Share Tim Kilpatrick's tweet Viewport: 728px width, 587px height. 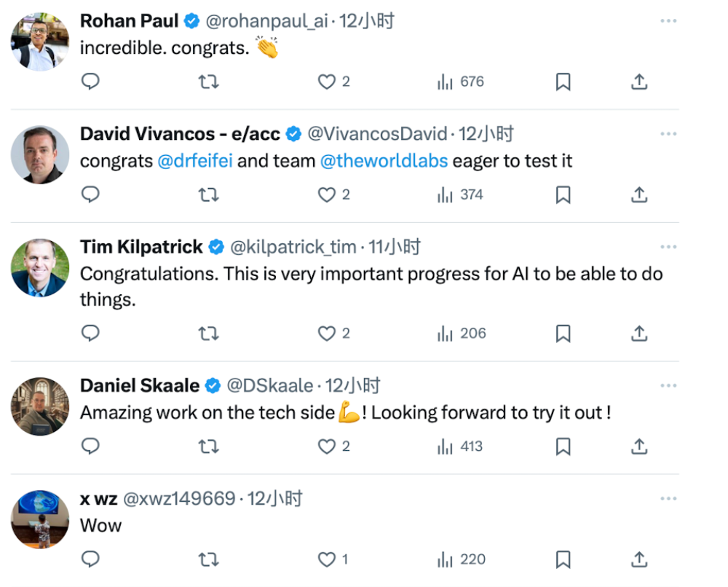pyautogui.click(x=639, y=334)
